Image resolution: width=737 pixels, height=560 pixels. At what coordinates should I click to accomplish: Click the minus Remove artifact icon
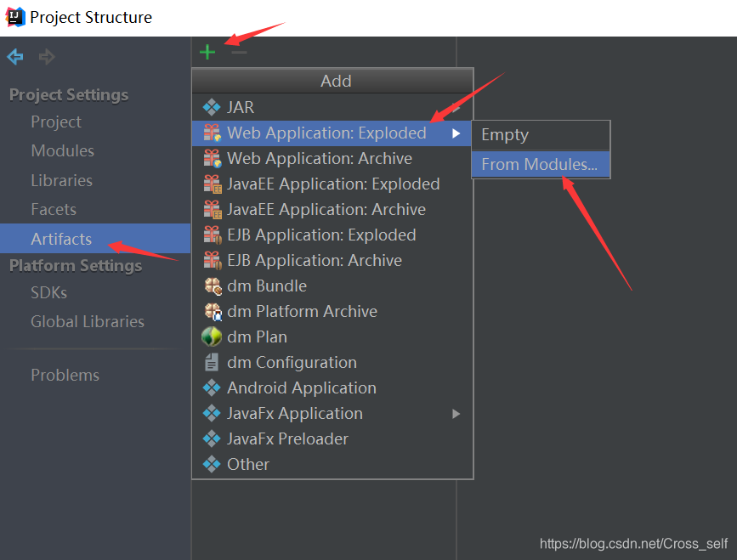pos(239,52)
